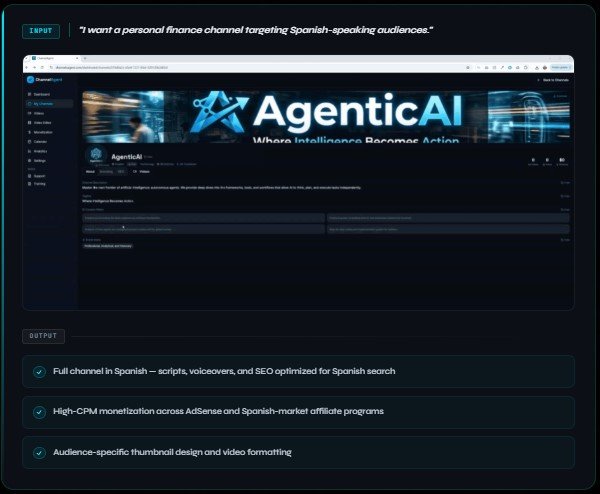Click Back to Channels link
This screenshot has height=494, width=600.
pos(553,80)
